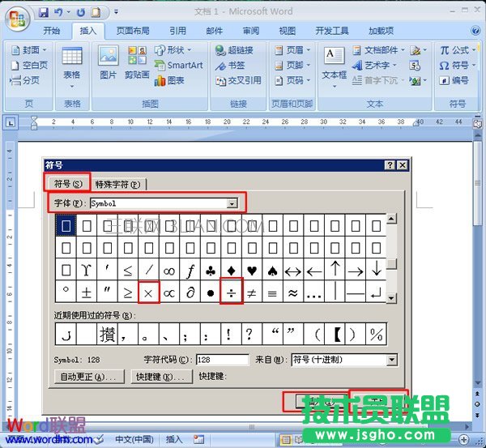Image resolution: width=486 pixels, height=448 pixels.
Task: Expand the font (字体) Symbol combo box
Action: pos(232,203)
